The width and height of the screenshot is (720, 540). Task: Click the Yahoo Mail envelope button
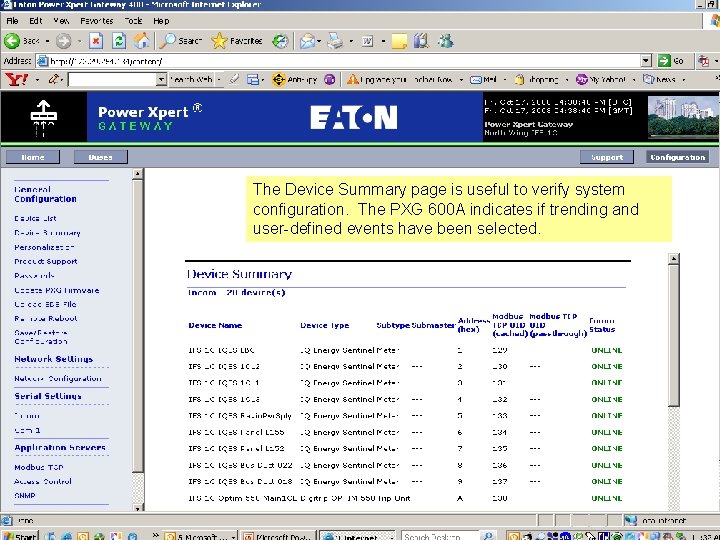tap(484, 79)
